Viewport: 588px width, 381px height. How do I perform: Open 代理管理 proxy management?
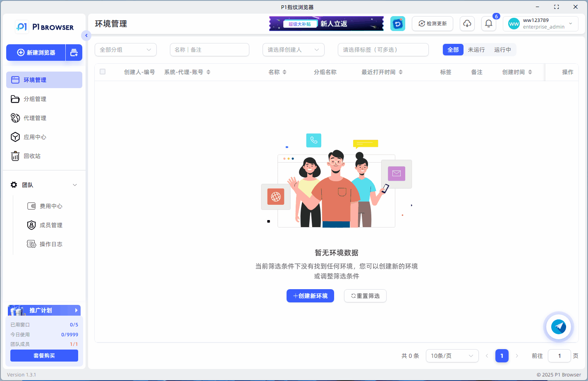tap(35, 118)
